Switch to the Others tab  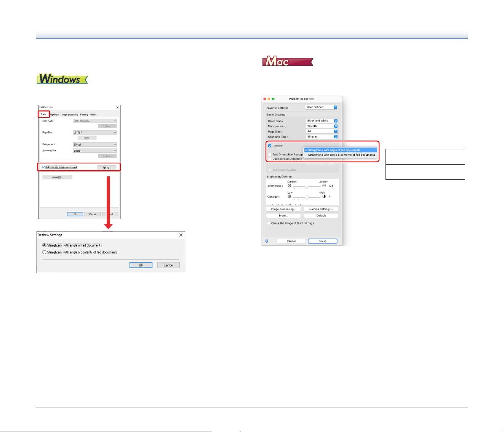pos(93,115)
